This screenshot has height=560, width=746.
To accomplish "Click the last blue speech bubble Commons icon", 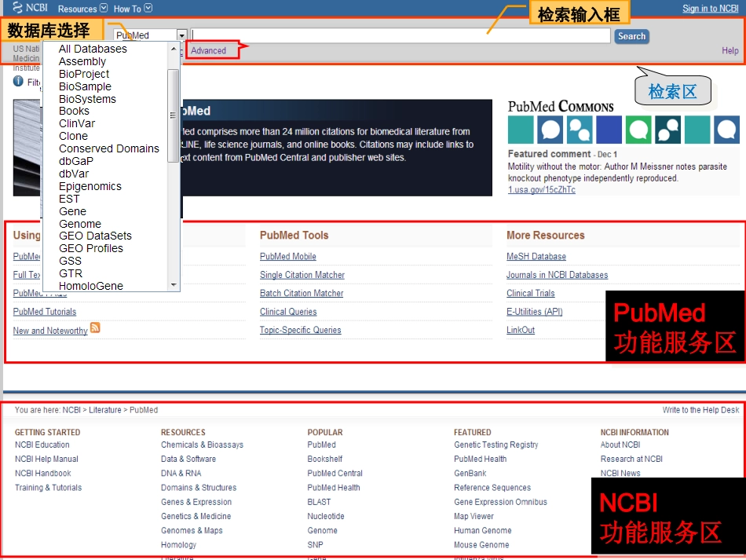I will (727, 130).
